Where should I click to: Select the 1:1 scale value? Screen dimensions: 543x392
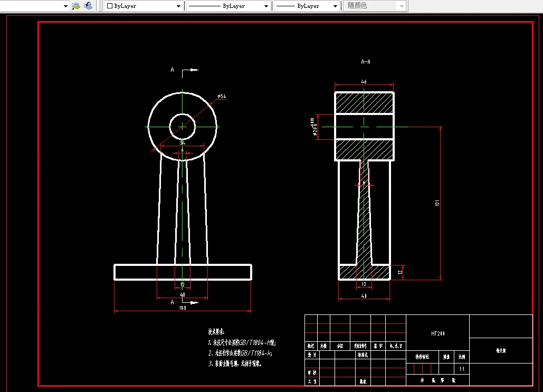462,369
